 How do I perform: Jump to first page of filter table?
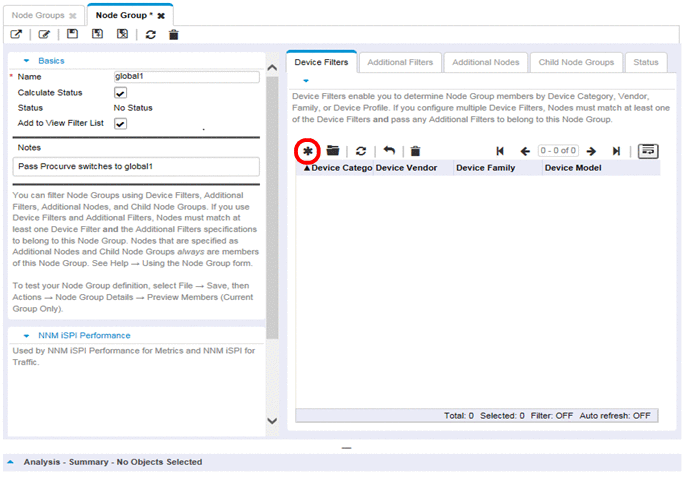[x=500, y=151]
